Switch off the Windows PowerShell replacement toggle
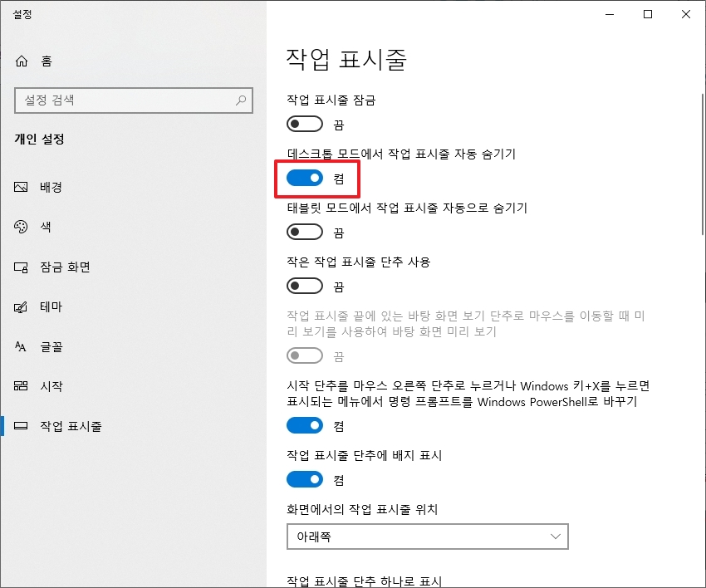706x588 pixels. (x=305, y=425)
